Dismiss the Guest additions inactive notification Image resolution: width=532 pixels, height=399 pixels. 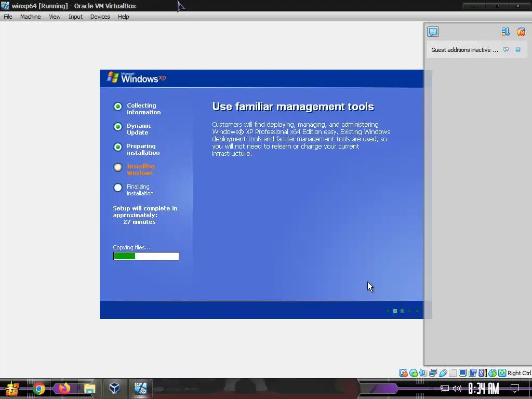click(518, 49)
